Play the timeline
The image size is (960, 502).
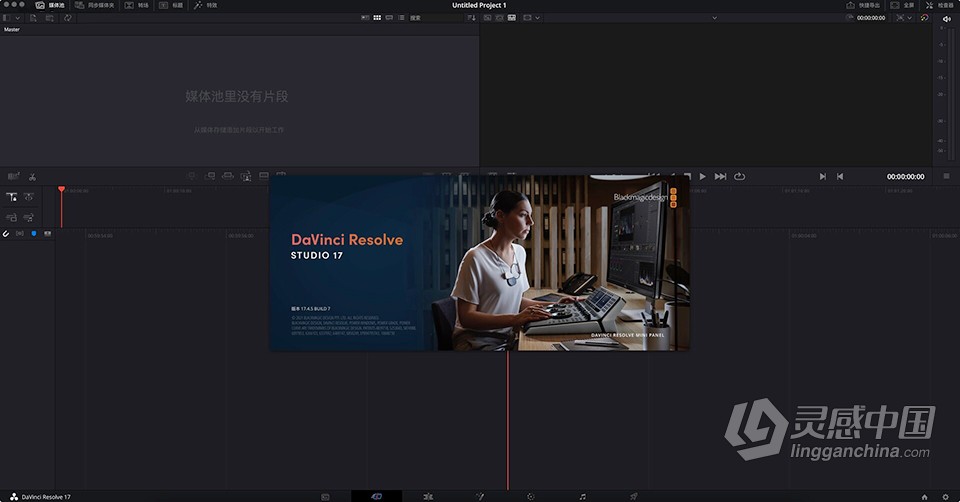tap(702, 176)
